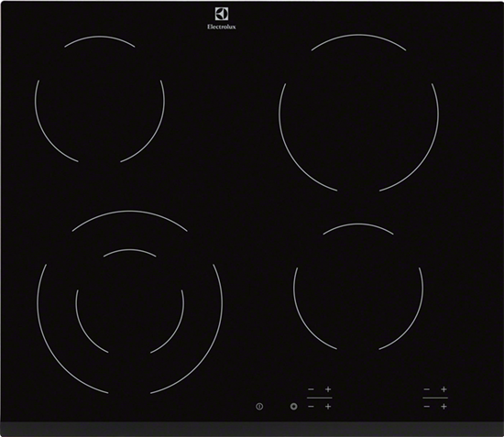504x437 pixels.
Task: Tap the upper minus in the left control group
Action: pos(311,389)
